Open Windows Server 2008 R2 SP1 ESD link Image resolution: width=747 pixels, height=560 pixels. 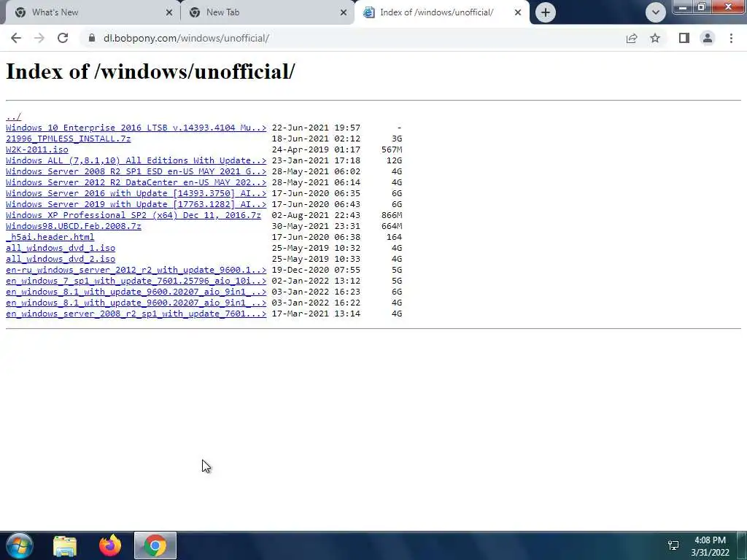tap(136, 171)
